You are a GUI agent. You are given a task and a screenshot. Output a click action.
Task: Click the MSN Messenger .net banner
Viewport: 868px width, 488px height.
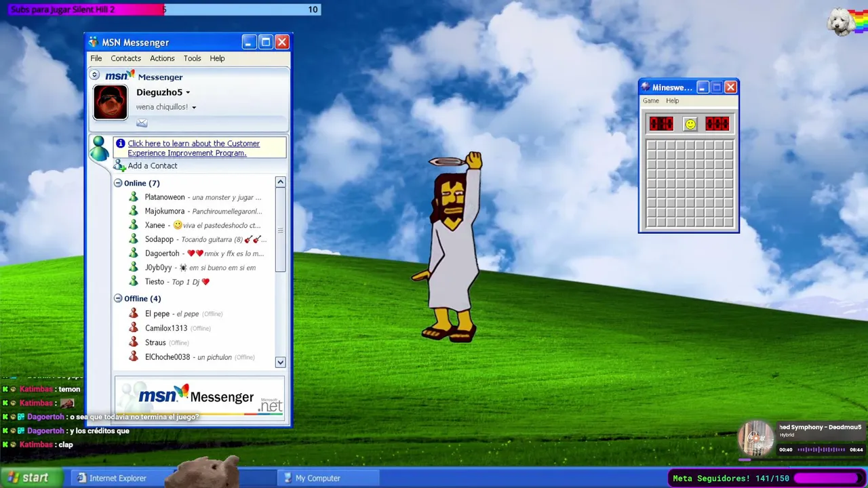click(199, 397)
